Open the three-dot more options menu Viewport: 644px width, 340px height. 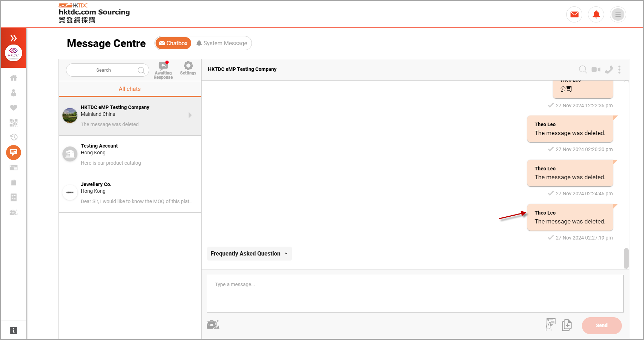pyautogui.click(x=619, y=69)
